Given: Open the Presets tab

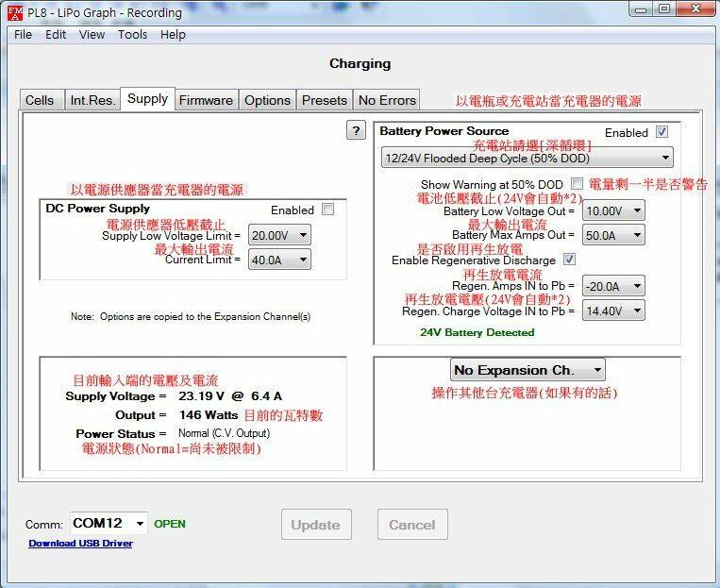Looking at the screenshot, I should [x=325, y=100].
